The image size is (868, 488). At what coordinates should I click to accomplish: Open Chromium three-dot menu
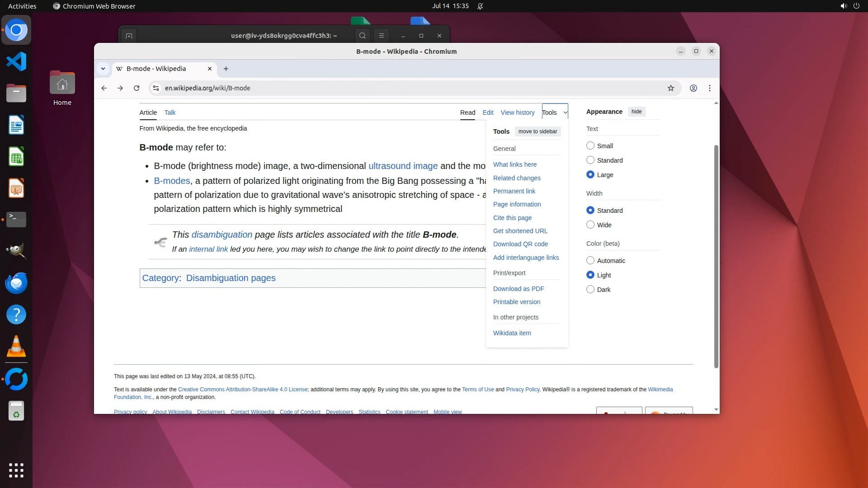[x=710, y=88]
